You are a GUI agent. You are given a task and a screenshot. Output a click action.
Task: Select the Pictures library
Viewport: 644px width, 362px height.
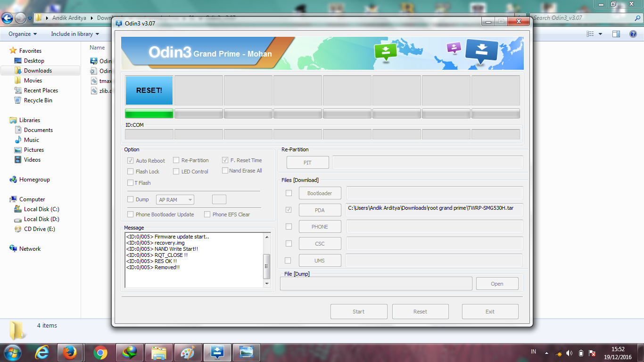point(34,150)
